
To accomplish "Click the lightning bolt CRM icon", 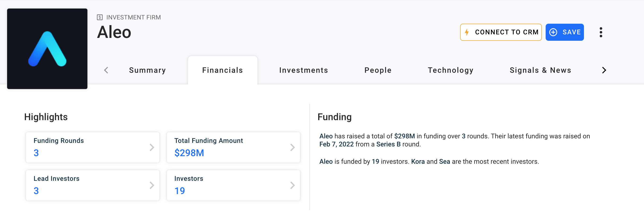I will coord(466,32).
